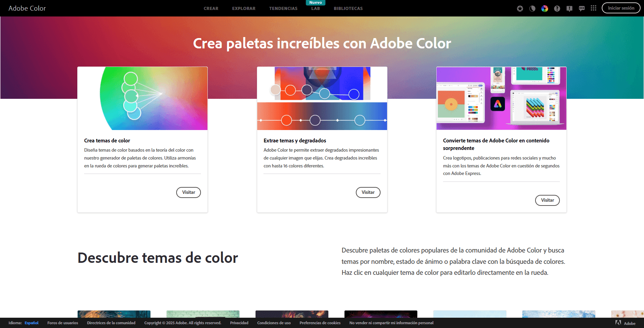Select BIBLIOTECAS in the top navigation

click(x=348, y=9)
